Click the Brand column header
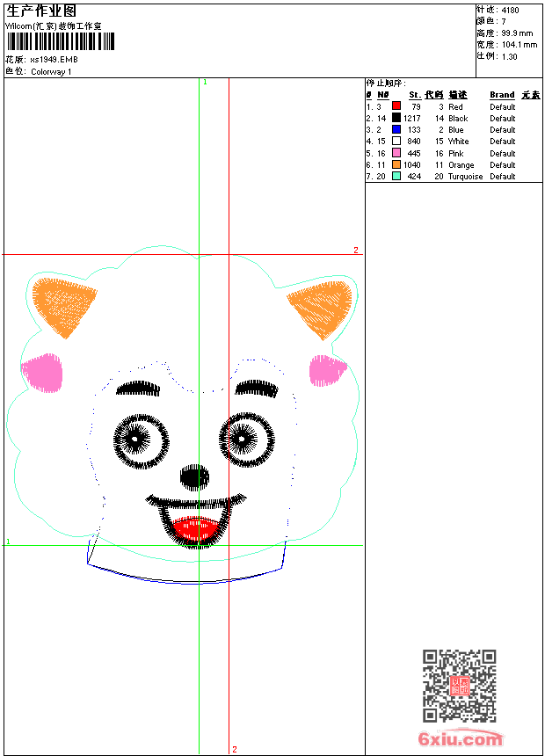Viewport: 545px width, 756px height. [x=502, y=95]
